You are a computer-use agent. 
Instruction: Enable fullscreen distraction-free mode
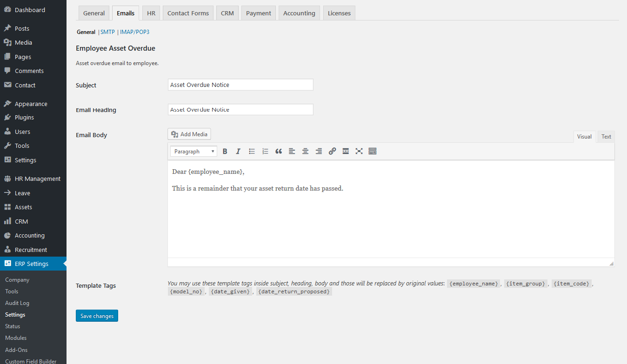pyautogui.click(x=359, y=151)
